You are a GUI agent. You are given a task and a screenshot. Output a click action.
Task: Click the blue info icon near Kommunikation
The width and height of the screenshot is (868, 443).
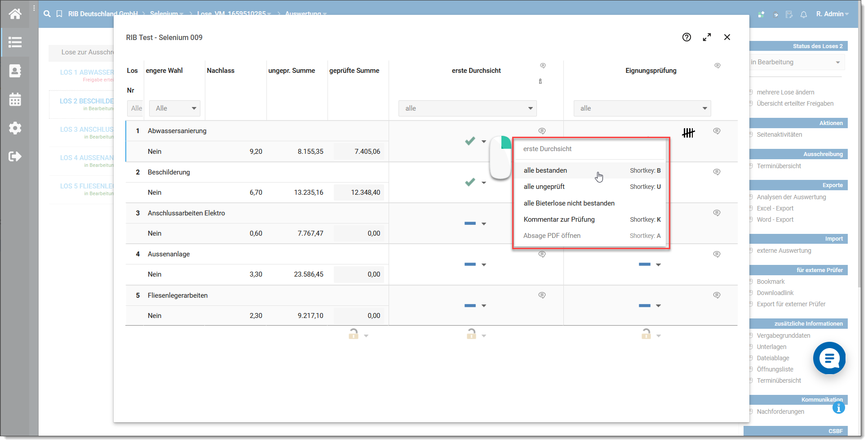click(x=838, y=408)
